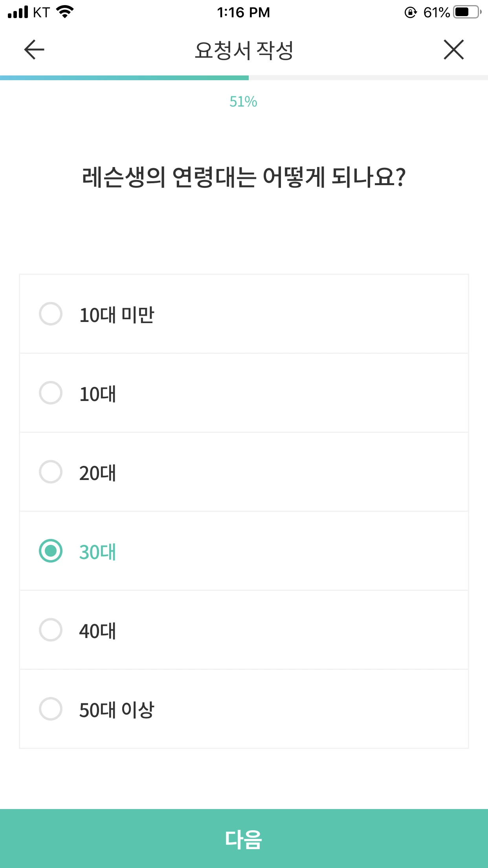Tap the cellular signal bars icon
This screenshot has width=488, height=868.
[18, 12]
